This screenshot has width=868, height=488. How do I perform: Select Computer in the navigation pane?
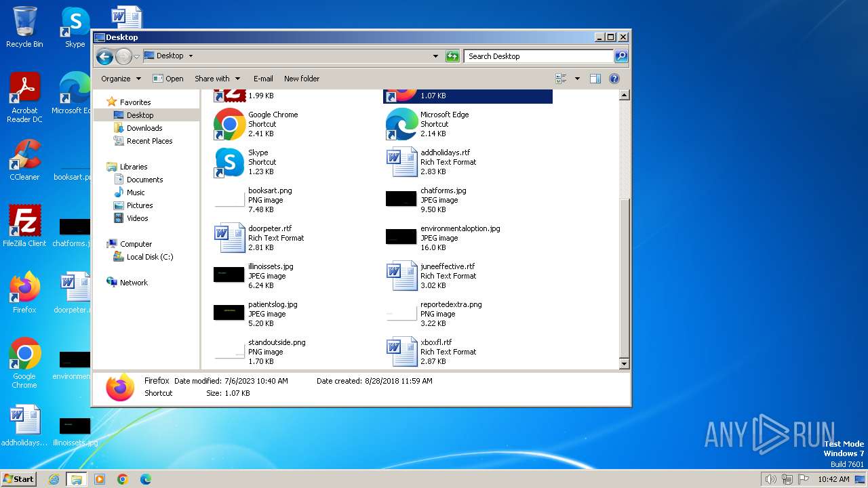136,244
